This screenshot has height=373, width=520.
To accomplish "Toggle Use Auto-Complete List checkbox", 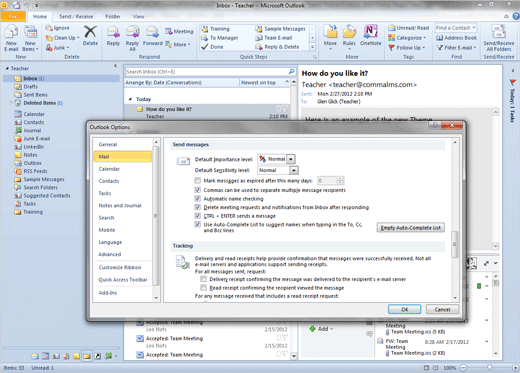I will 198,225.
